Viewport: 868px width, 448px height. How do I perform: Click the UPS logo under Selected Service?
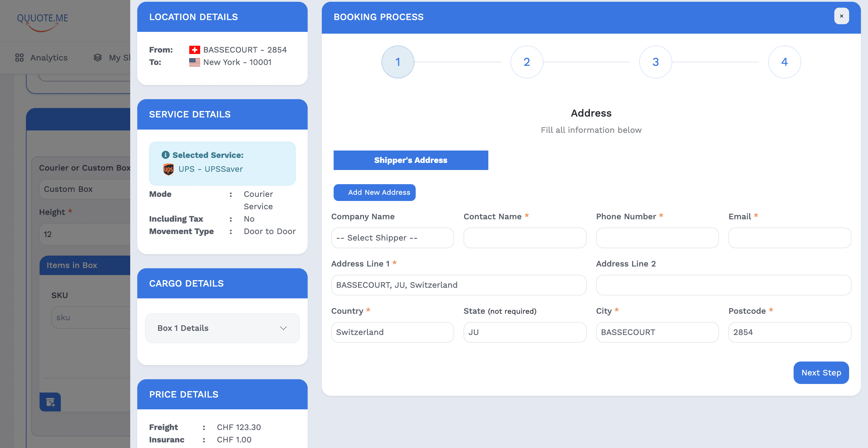[x=169, y=169]
